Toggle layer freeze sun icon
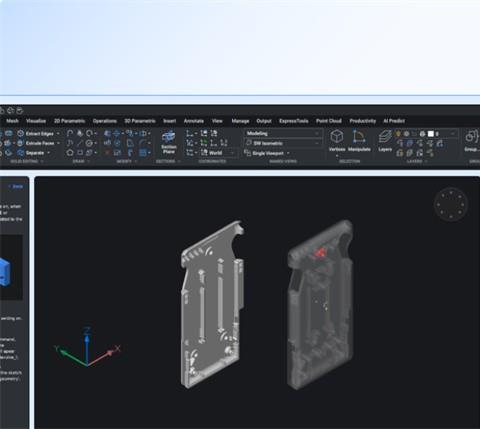Image resolution: width=480 pixels, height=429 pixels. tap(406, 134)
